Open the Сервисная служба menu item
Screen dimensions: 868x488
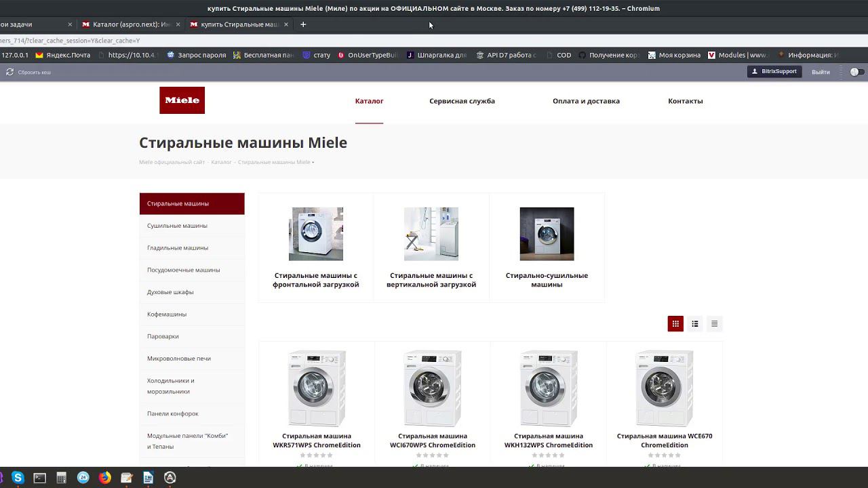pos(462,101)
